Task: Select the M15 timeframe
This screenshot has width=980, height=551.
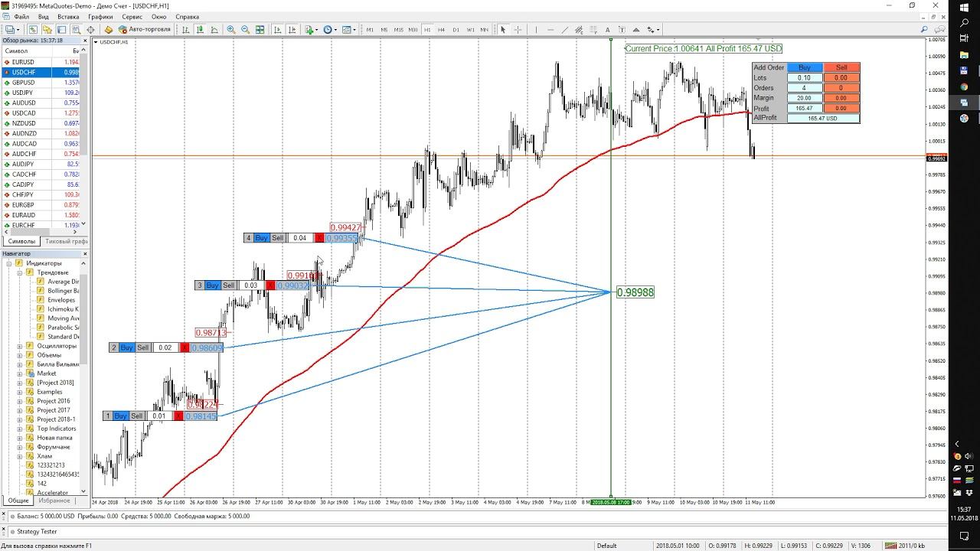Action: [399, 30]
